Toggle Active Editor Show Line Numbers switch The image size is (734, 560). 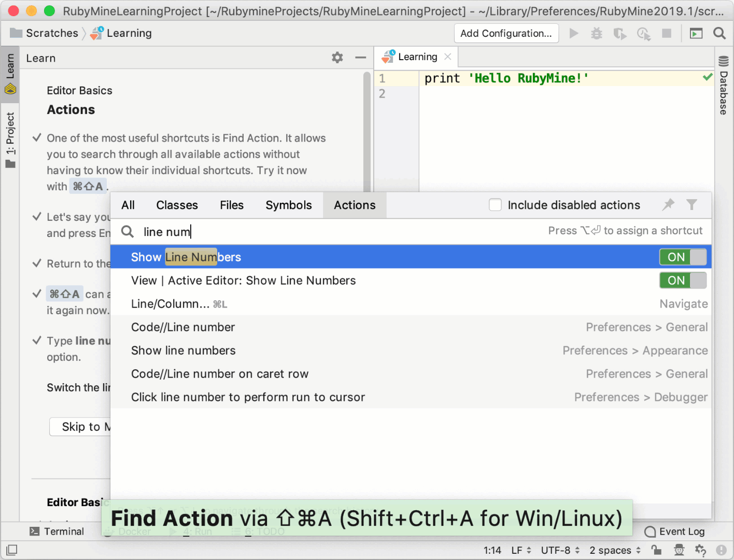coord(683,281)
